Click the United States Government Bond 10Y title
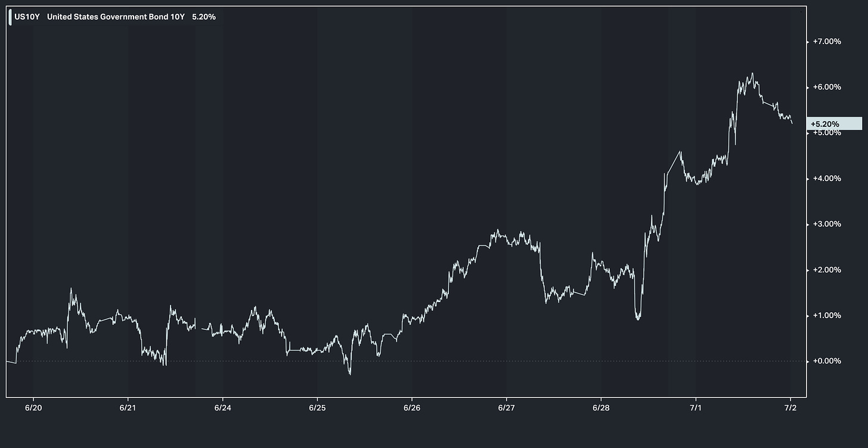Viewport: 868px width, 448px height. 116,17
